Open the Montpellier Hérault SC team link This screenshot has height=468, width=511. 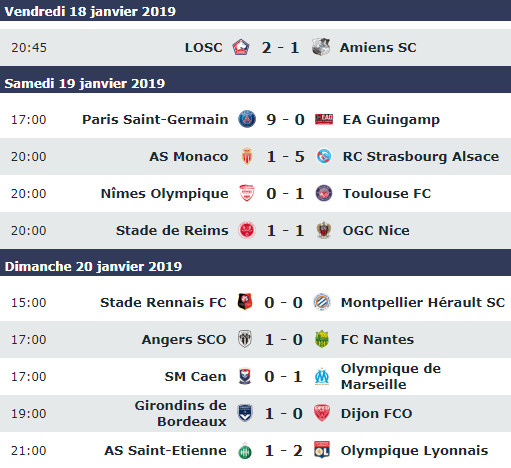click(423, 303)
